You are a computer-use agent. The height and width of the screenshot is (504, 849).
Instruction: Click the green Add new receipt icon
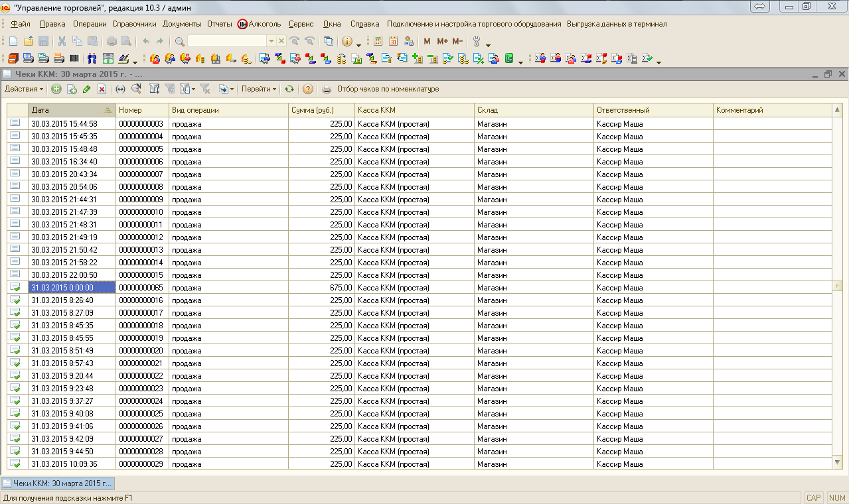[x=56, y=89]
